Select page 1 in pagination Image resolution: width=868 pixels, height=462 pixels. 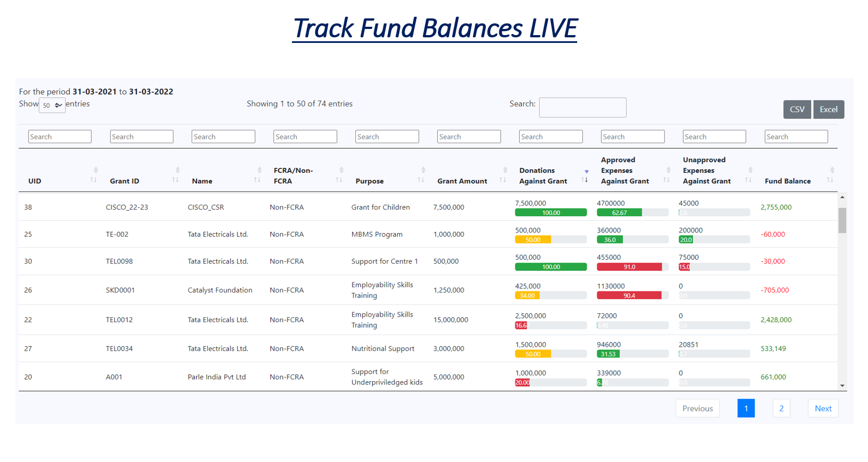pos(746,408)
